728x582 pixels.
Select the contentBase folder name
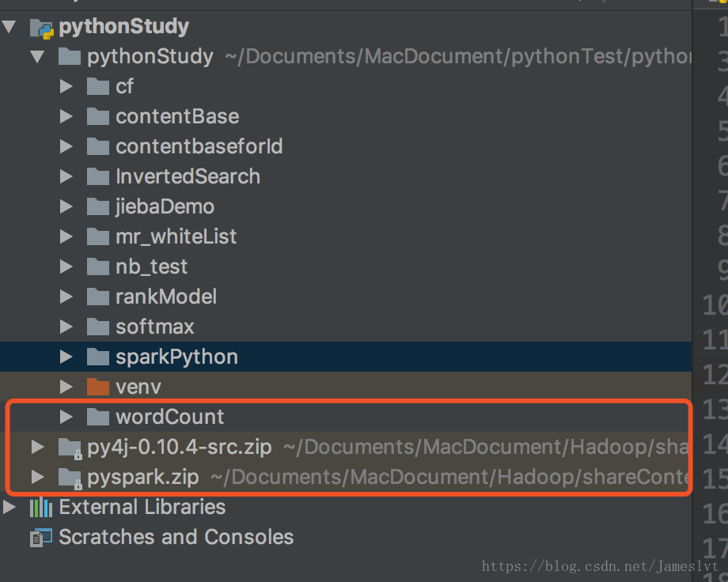pyautogui.click(x=177, y=116)
